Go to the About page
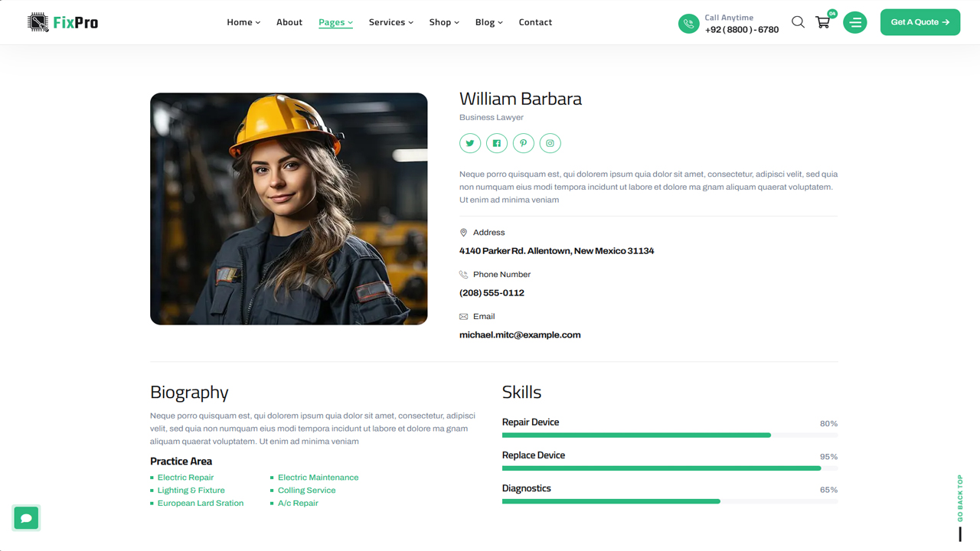 coord(289,22)
